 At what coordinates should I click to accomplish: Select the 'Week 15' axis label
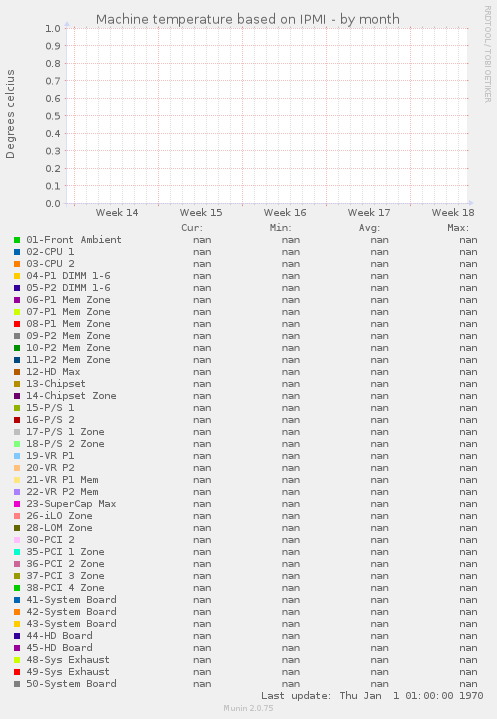tap(201, 213)
